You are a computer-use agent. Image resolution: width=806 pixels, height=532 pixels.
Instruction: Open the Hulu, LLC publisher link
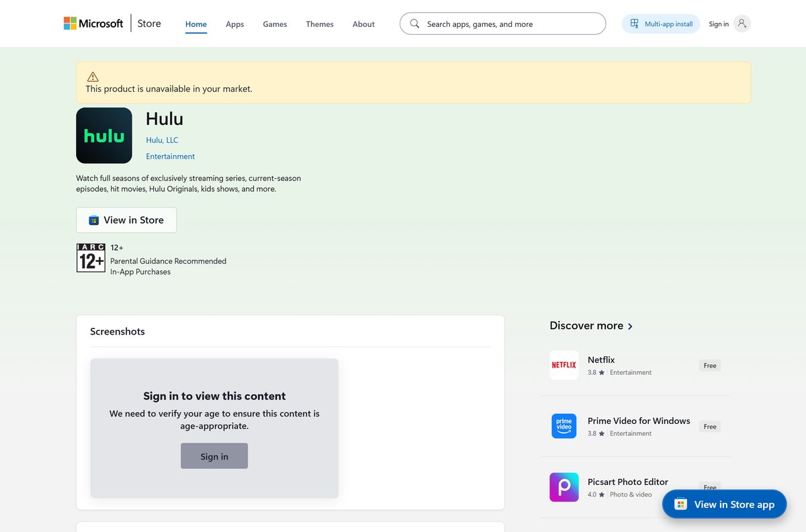pos(162,140)
